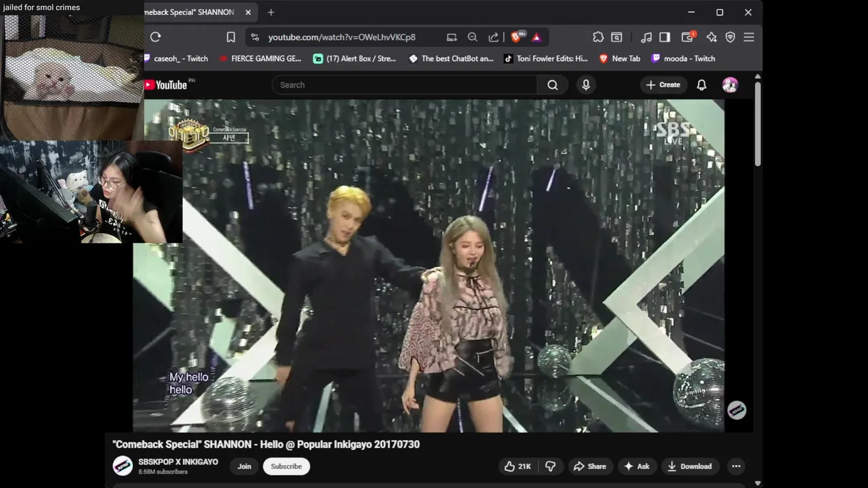Bookmark this page using the bookmark icon
The height and width of the screenshot is (488, 868).
(x=231, y=37)
